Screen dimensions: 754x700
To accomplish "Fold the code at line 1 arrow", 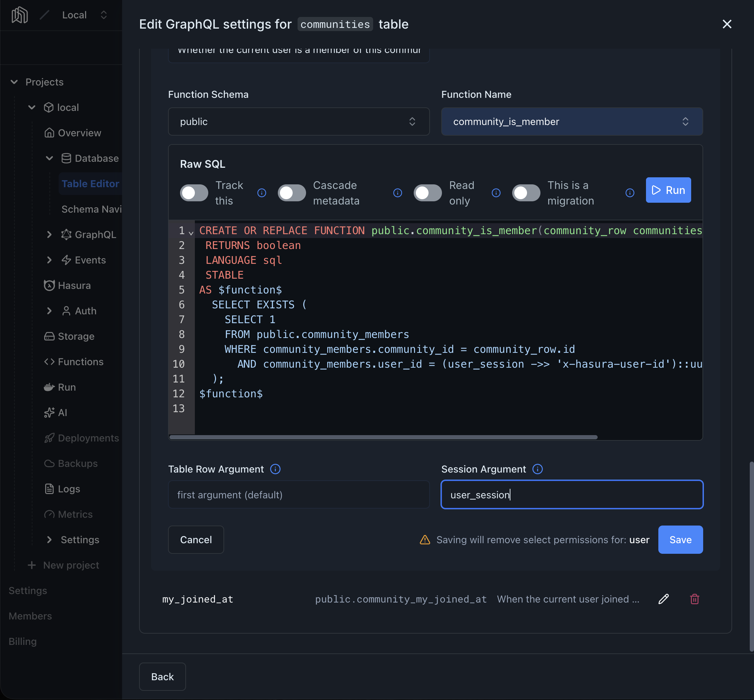I will pos(191,233).
